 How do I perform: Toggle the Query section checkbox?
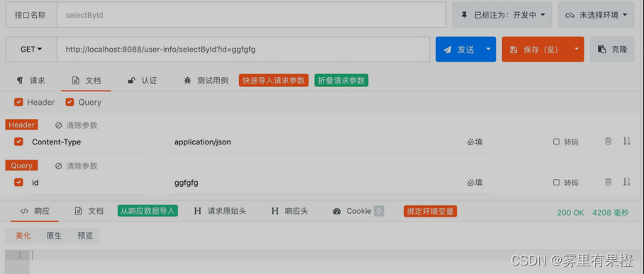click(x=70, y=102)
